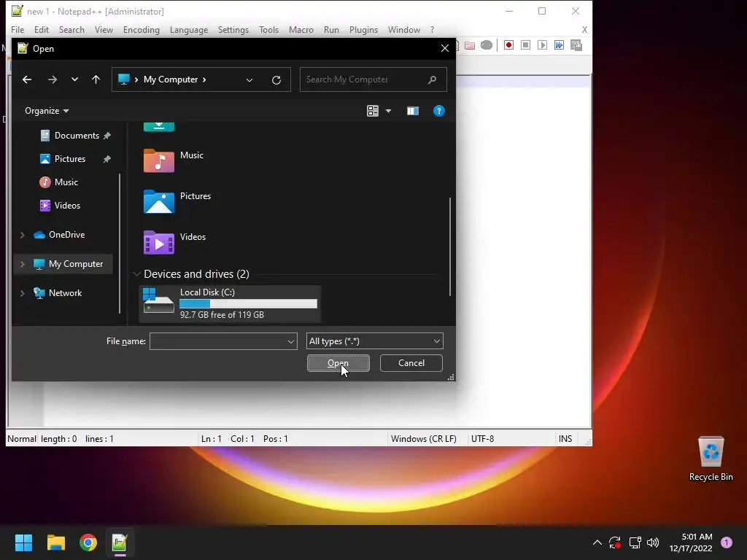Open File name history dropdown
747x560 pixels.
290,341
